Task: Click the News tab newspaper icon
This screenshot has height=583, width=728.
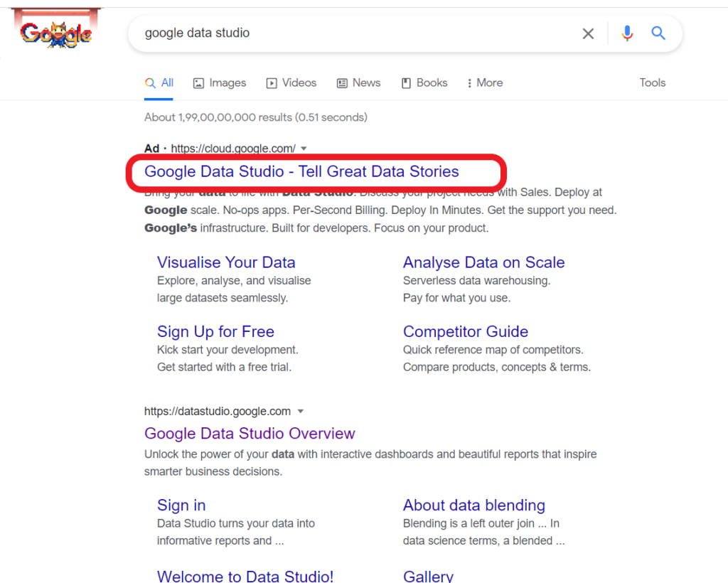Action: pos(341,83)
